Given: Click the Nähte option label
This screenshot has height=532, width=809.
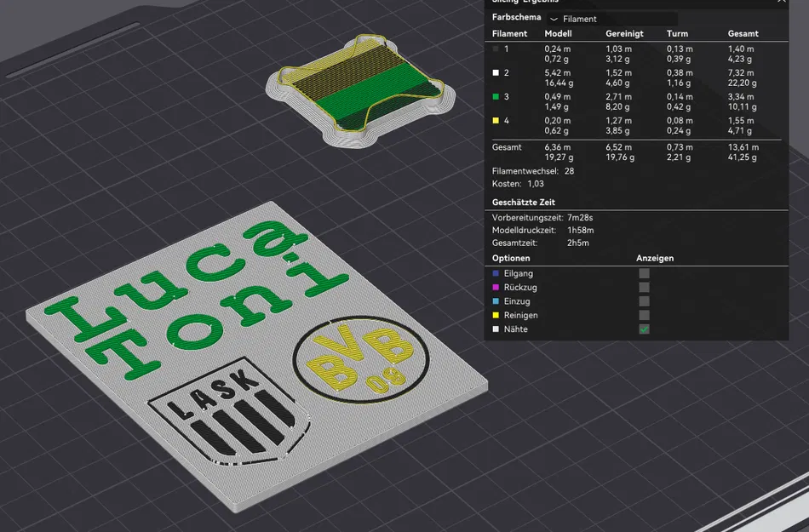Looking at the screenshot, I should [x=515, y=329].
